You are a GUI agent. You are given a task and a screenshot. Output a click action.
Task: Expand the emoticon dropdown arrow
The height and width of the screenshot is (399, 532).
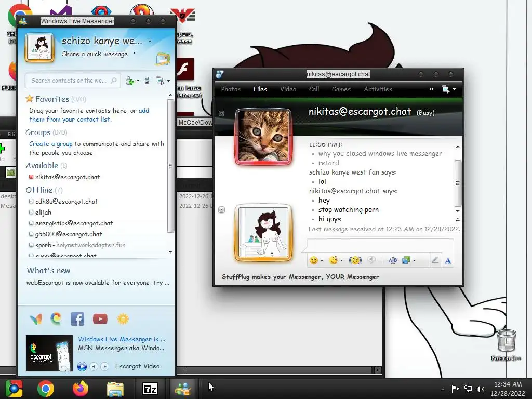[322, 261]
